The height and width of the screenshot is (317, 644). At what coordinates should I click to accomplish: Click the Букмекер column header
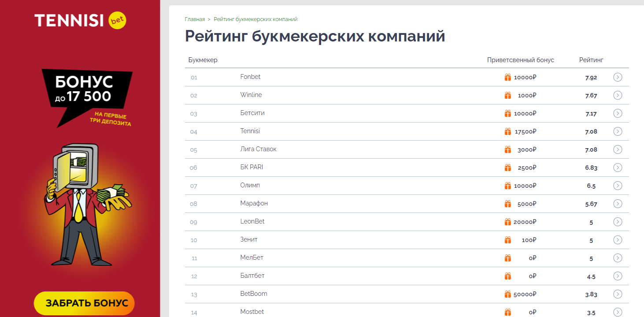coord(203,60)
